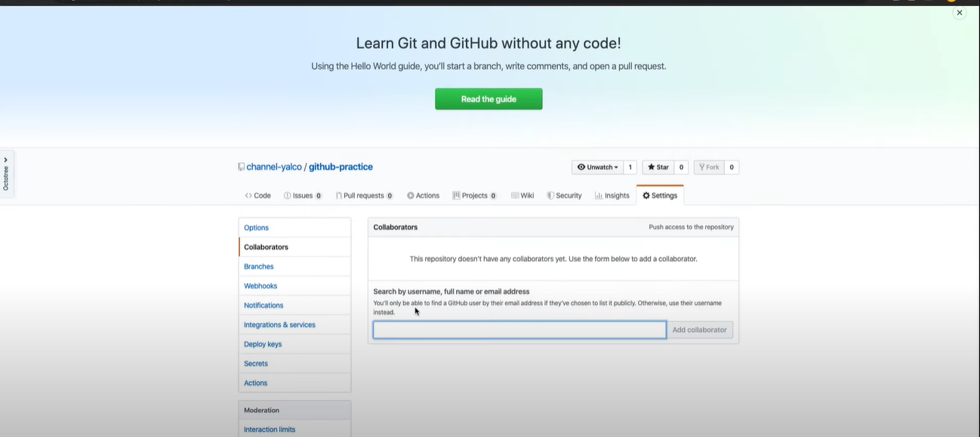Expand the Octotree sidebar panel

pos(6,174)
